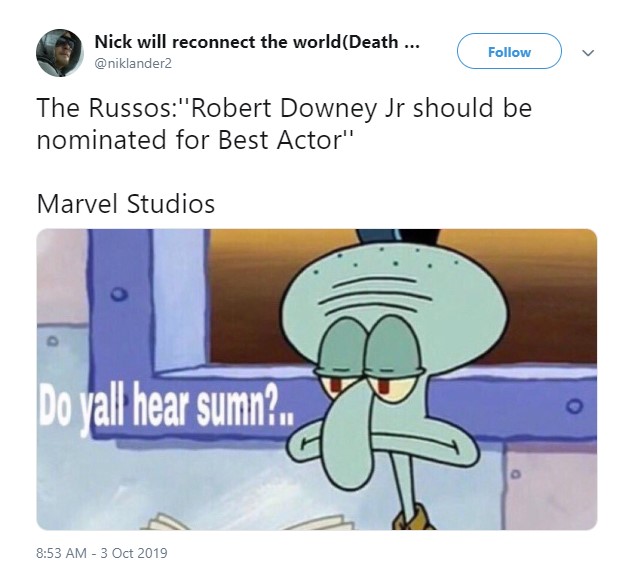Select the "Marvel Studios" text line
The height and width of the screenshot is (566, 627).
pos(126,204)
